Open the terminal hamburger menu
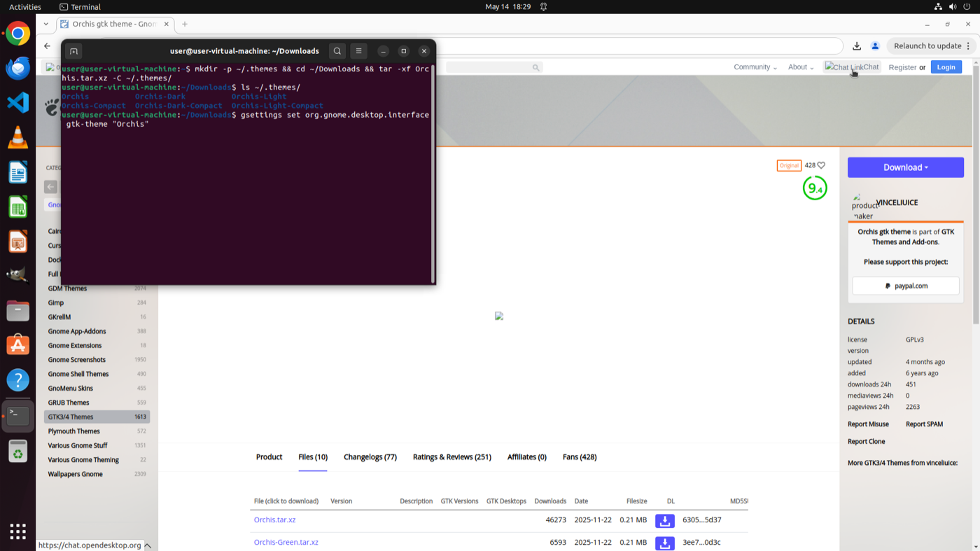 358,51
